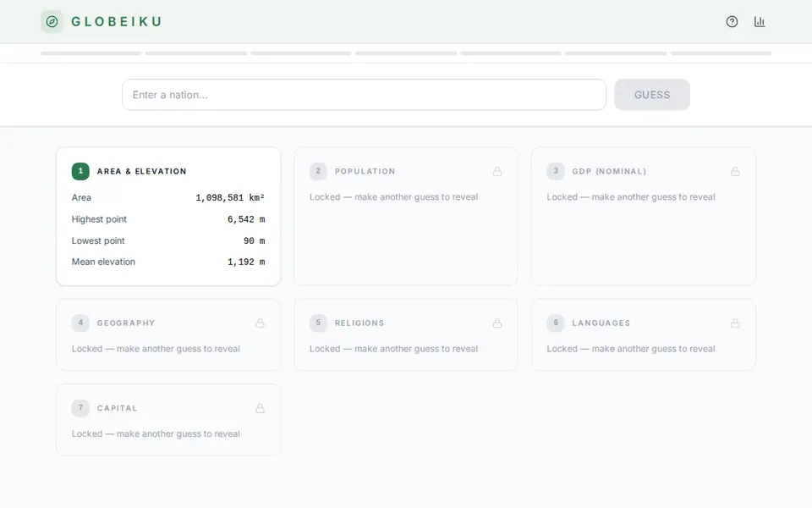This screenshot has width=812, height=508.
Task: Click the Religions card heading
Action: (x=359, y=323)
